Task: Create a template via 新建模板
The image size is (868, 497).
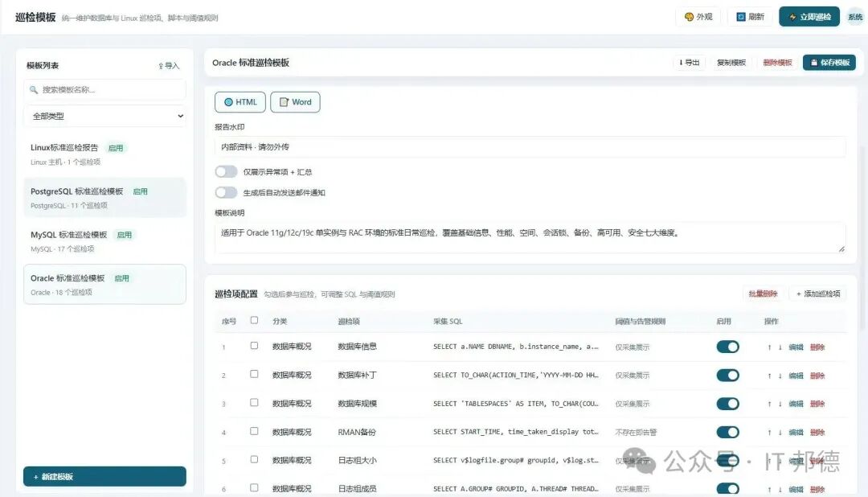Action: click(104, 477)
